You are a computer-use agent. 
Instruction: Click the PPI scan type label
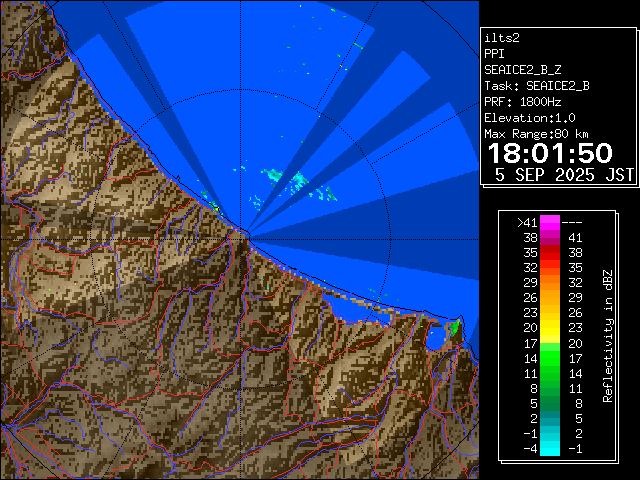pyautogui.click(x=494, y=53)
